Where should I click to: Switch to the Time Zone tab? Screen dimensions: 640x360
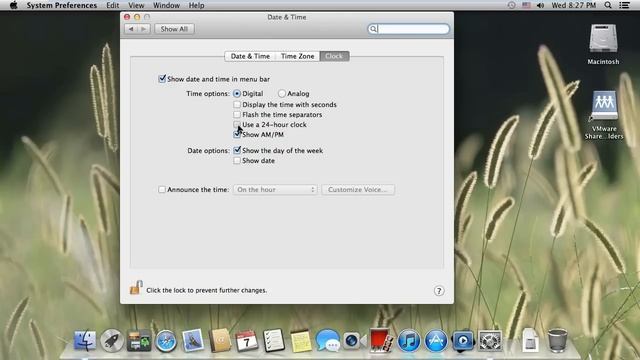click(x=298, y=56)
